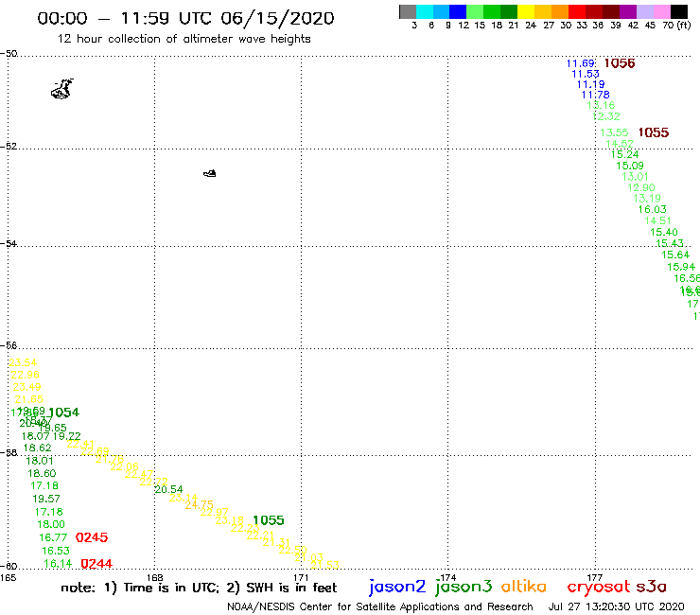Click the small island outline below -52 line

210,173
